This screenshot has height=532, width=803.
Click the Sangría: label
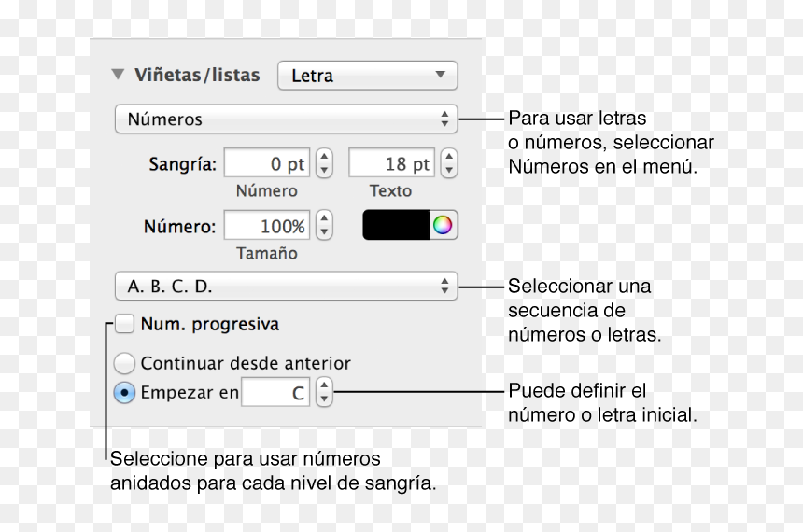pos(183,164)
